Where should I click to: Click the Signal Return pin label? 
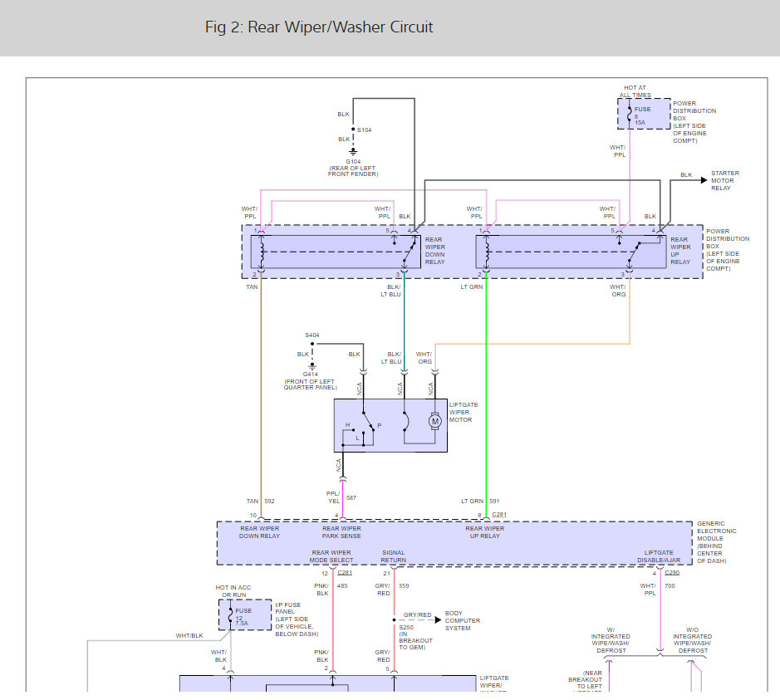394,556
